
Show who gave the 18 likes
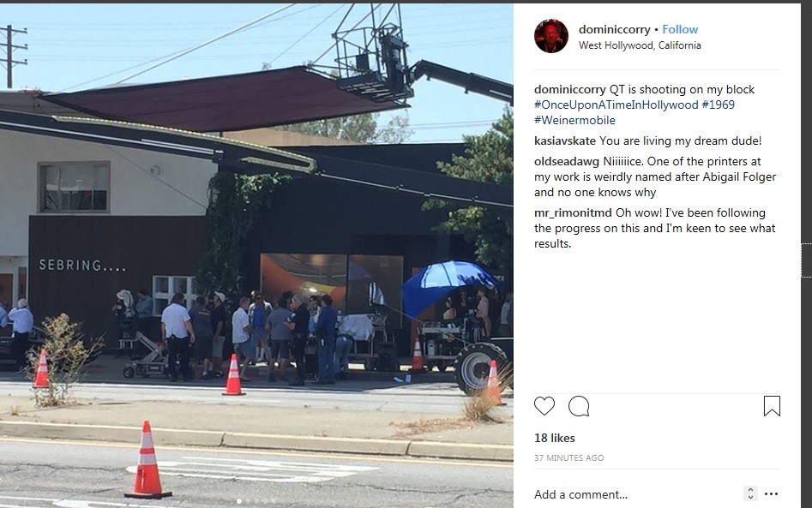554,438
